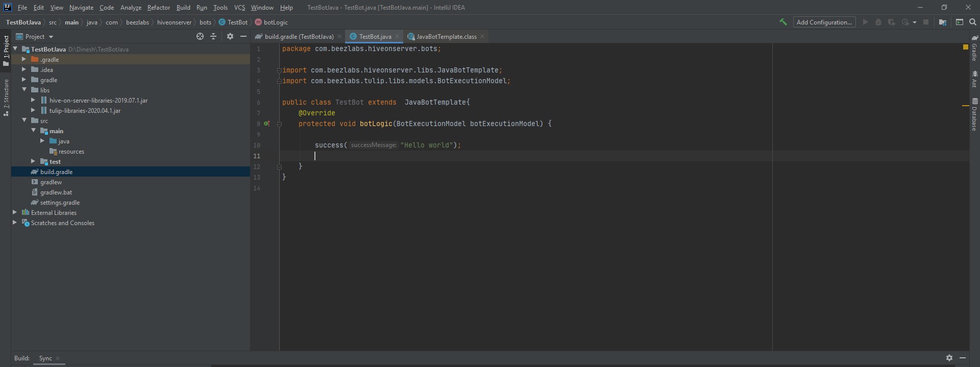Viewport: 980px width, 367px height.
Task: Minimize the Build panel with the minus icon
Action: 963,358
